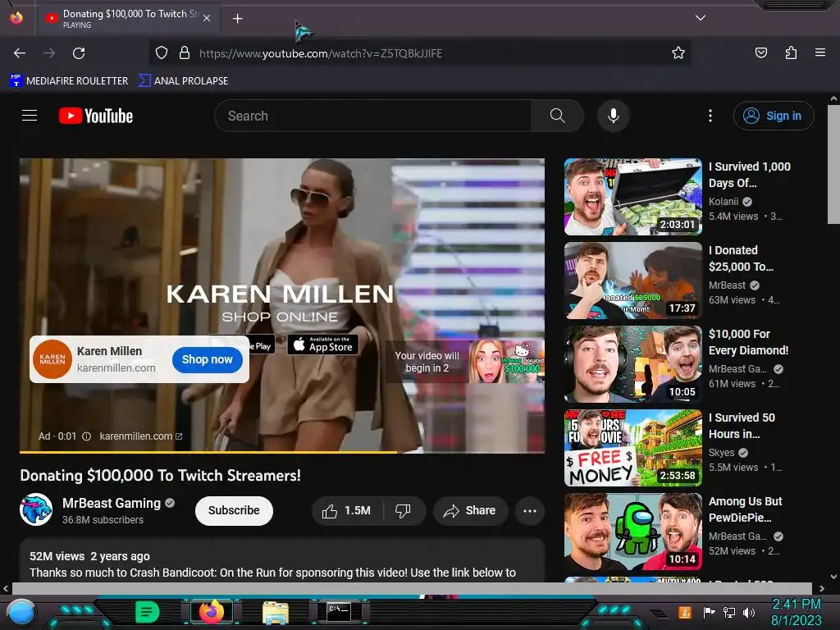Viewport: 840px width, 630px height.
Task: Open the green notes app in taskbar
Action: [147, 612]
